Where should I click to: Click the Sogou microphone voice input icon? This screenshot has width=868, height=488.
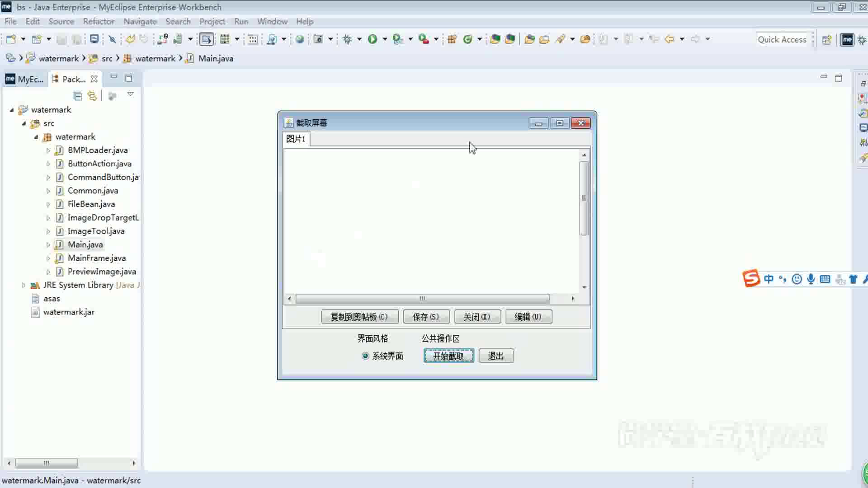point(811,279)
